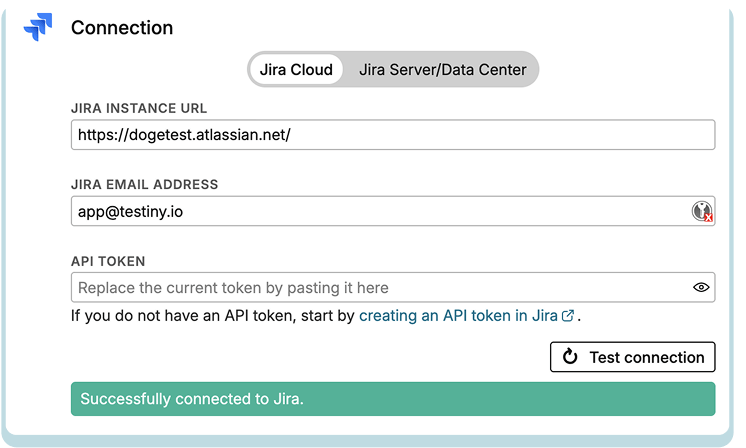Click the Jira instance URL field
746x448 pixels.
pyautogui.click(x=393, y=135)
